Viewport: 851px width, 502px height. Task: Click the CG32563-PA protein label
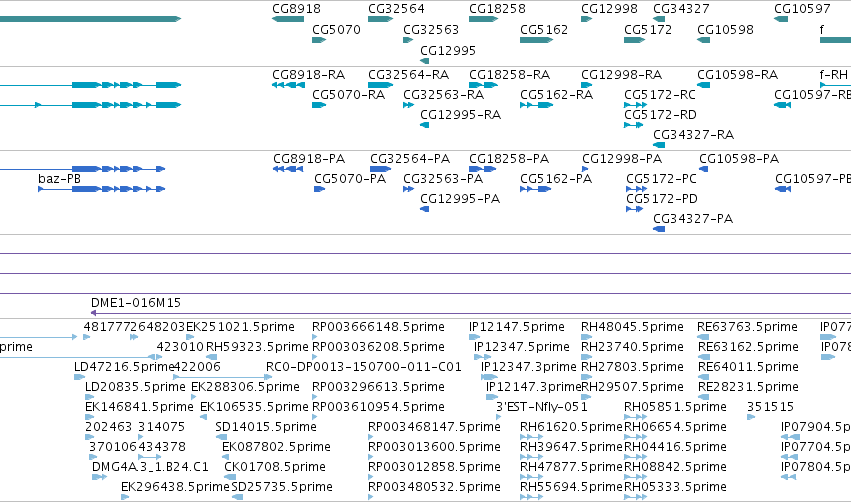[x=443, y=179]
